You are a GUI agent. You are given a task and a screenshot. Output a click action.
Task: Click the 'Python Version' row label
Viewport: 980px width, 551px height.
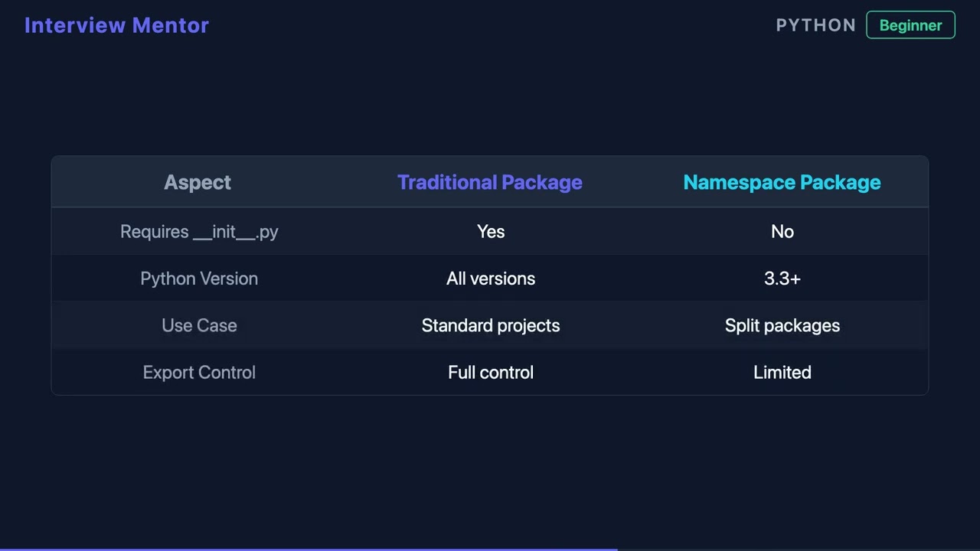(x=199, y=279)
